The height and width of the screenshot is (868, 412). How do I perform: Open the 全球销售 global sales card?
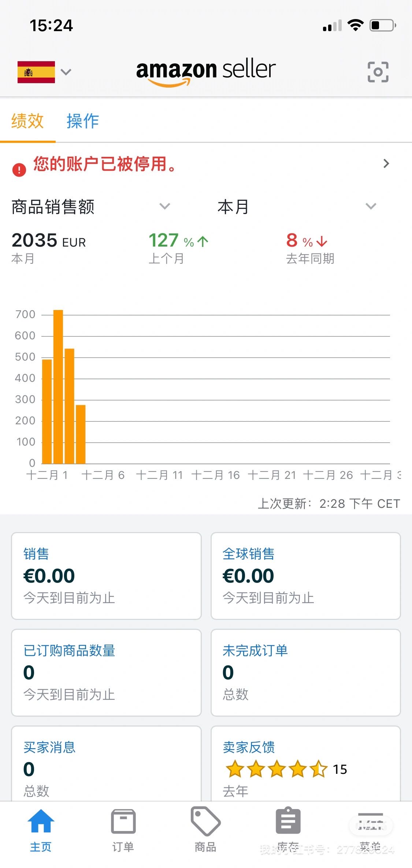[x=305, y=576]
